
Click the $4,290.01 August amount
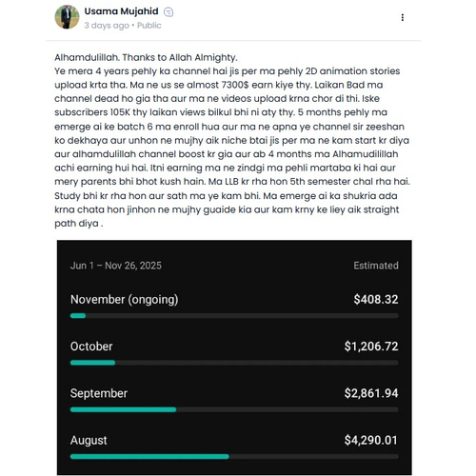tap(371, 441)
